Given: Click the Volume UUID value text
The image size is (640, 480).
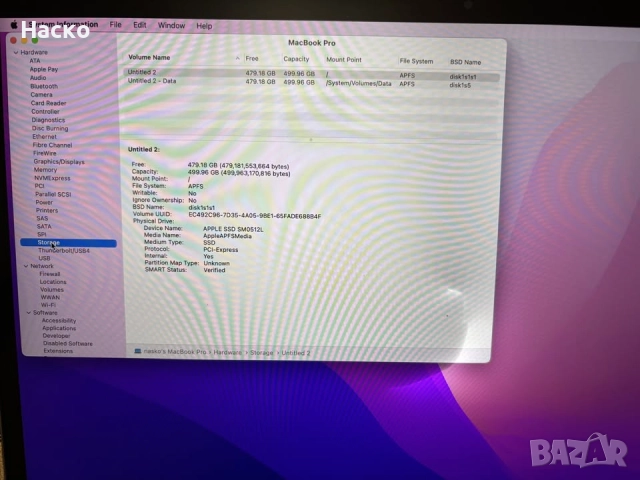Looking at the screenshot, I should pos(255,215).
